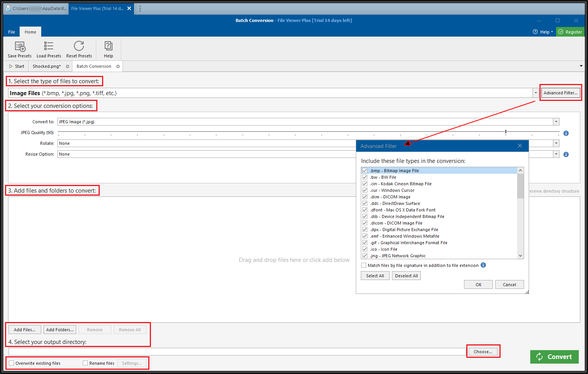The width and height of the screenshot is (588, 374).
Task: Switch to Batch Conversion tab
Action: click(x=94, y=66)
